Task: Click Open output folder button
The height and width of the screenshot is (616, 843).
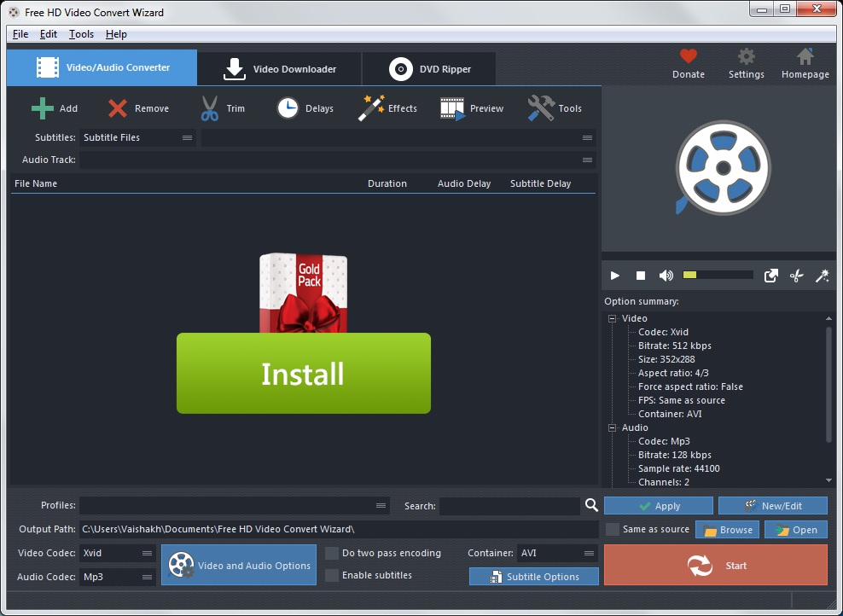Action: pyautogui.click(x=796, y=530)
